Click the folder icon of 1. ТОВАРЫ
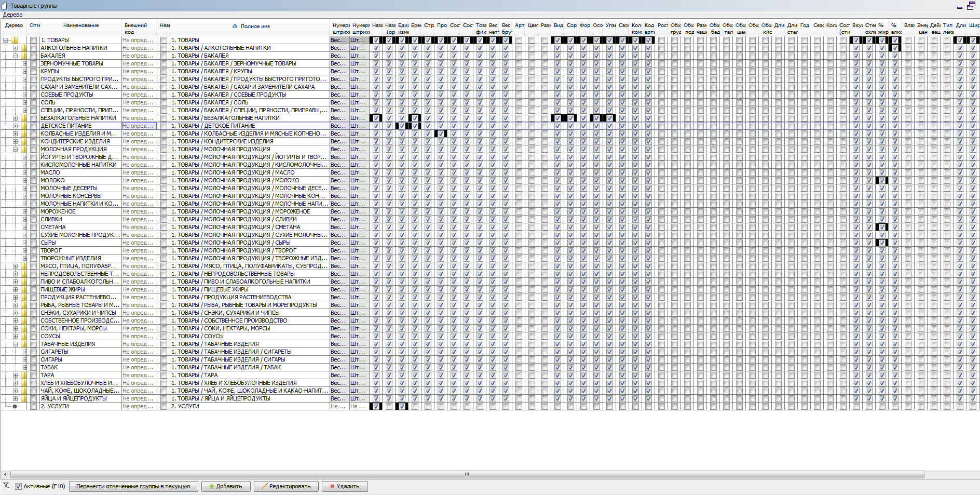Image resolution: width=980 pixels, height=495 pixels. (15, 40)
